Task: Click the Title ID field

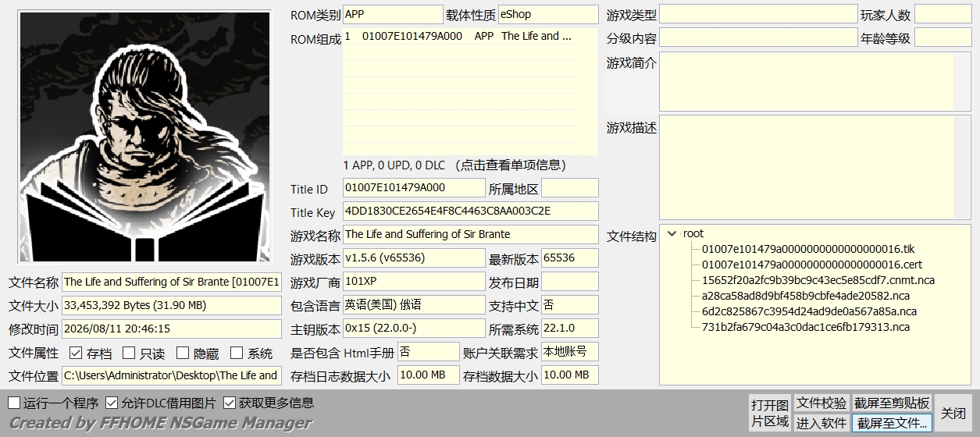Action: coord(414,188)
